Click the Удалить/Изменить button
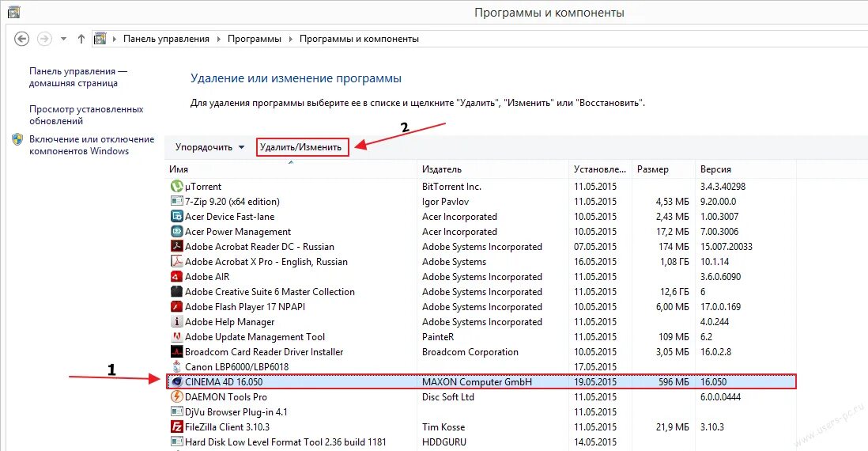 [x=302, y=147]
